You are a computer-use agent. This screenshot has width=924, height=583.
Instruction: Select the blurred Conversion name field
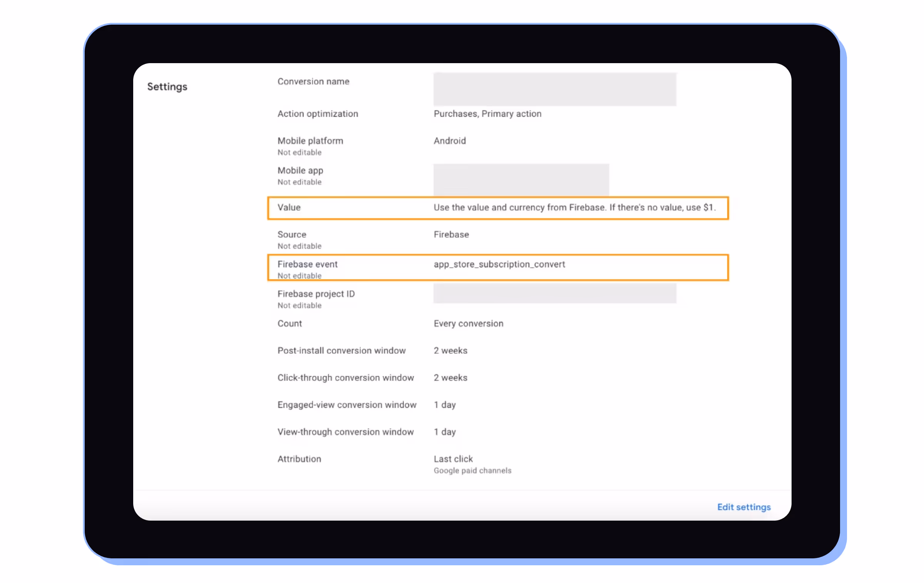point(554,89)
